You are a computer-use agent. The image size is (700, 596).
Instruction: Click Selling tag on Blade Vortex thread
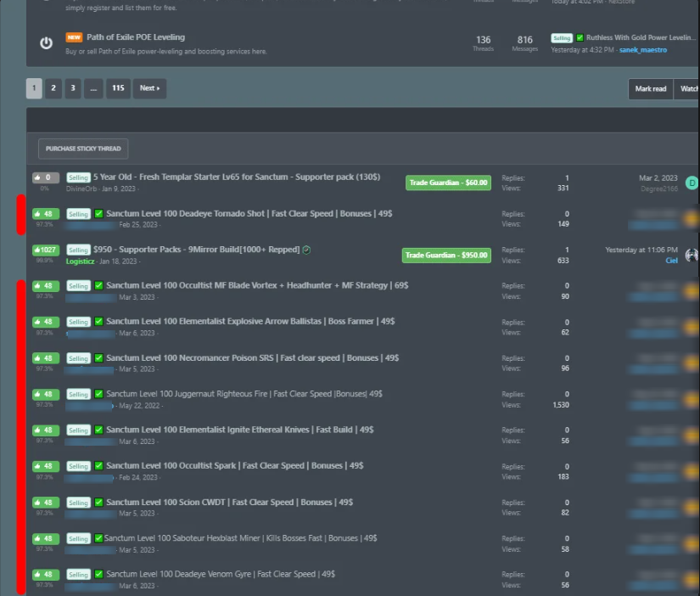79,285
